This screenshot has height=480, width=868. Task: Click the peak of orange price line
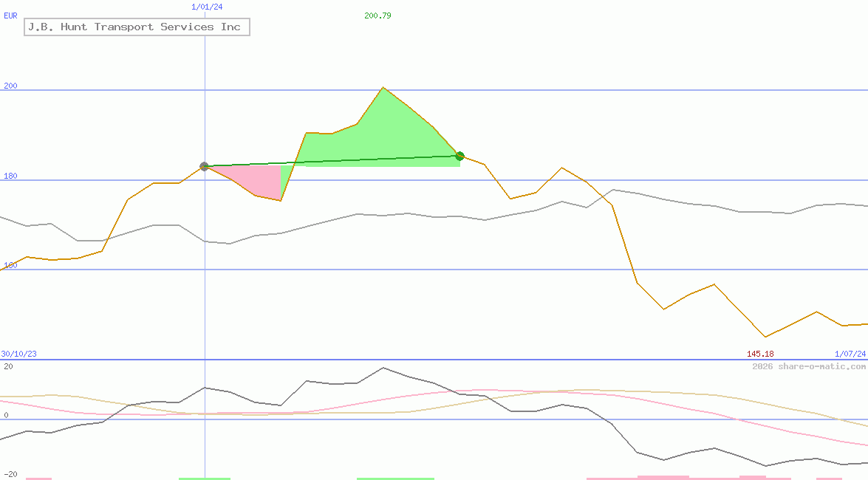(x=383, y=87)
